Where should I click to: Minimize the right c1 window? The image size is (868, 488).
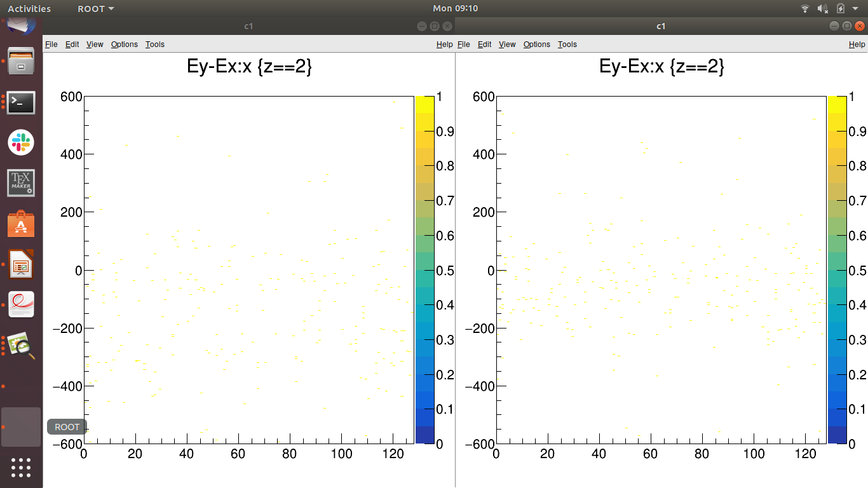[x=834, y=26]
